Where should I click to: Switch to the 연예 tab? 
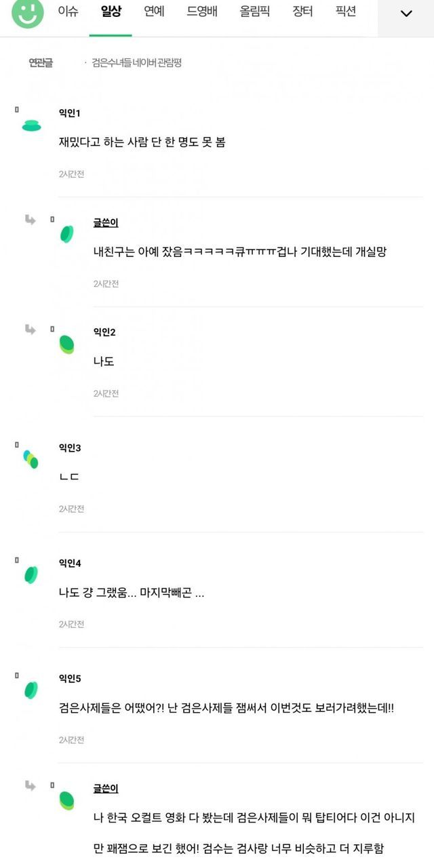(154, 12)
